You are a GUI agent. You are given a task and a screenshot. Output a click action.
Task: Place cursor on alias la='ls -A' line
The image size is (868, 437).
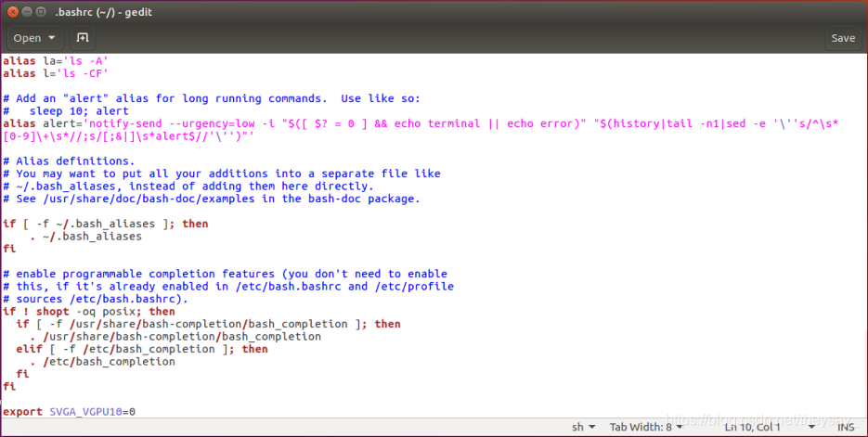tap(56, 61)
